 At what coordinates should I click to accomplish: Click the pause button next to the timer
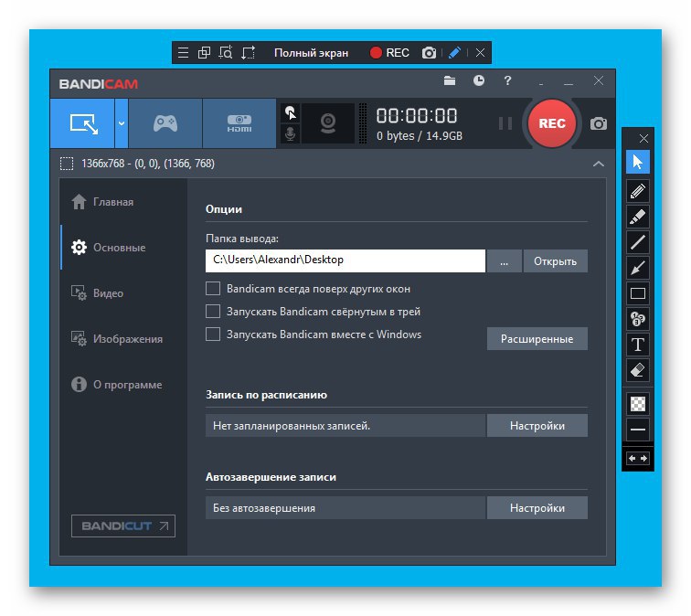point(505,123)
